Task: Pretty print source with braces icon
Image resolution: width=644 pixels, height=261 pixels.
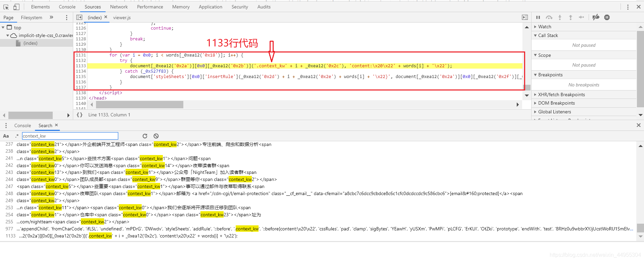Action: 80,115
